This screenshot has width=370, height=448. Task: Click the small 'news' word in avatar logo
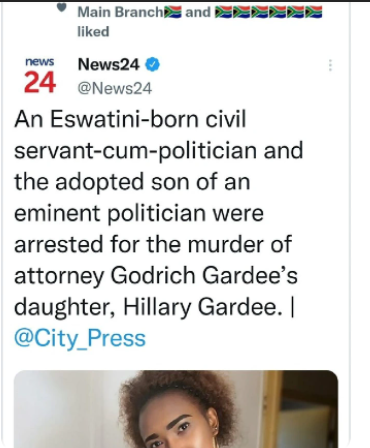point(40,62)
